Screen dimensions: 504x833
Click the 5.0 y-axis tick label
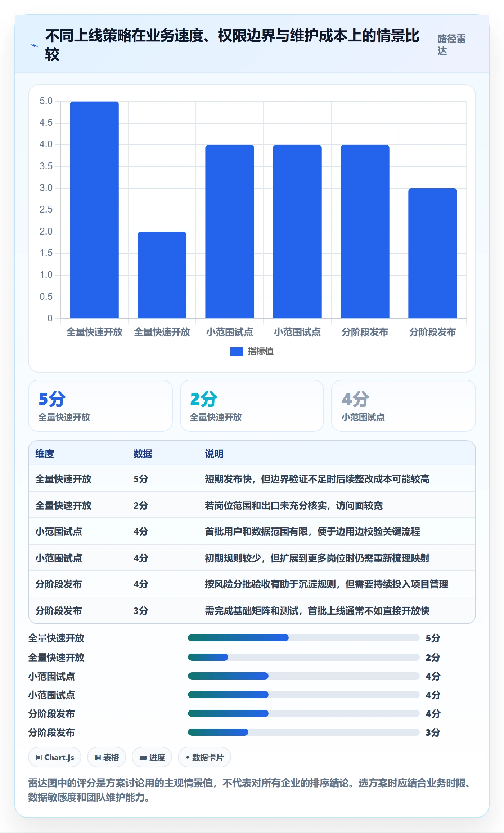(x=46, y=101)
